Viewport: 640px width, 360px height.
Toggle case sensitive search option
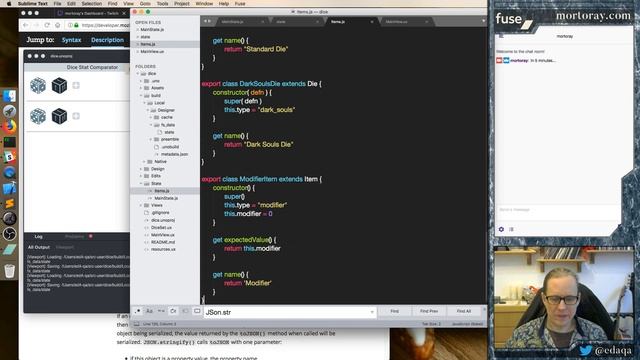click(149, 311)
